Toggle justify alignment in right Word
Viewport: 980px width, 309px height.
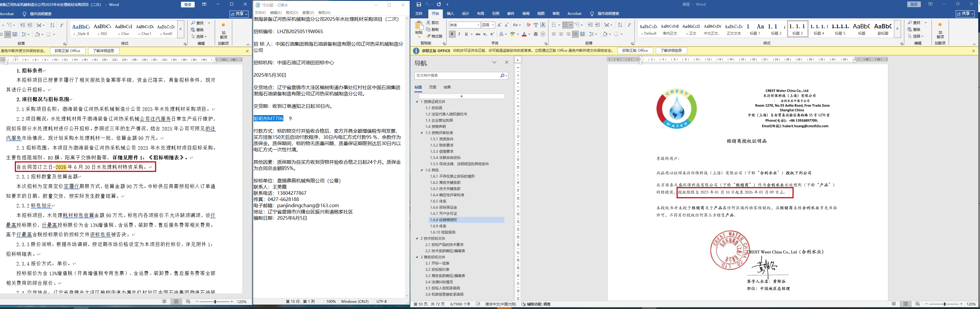coord(575,34)
